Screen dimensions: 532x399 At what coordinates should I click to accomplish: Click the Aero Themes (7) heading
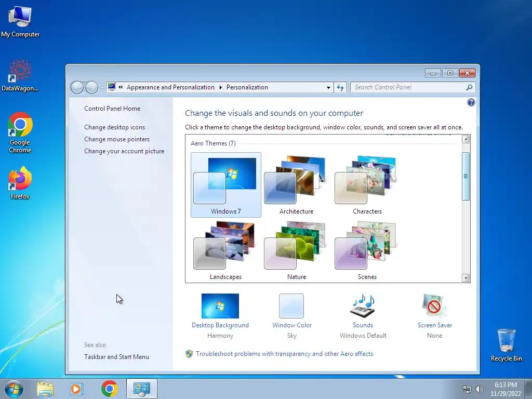click(x=213, y=143)
